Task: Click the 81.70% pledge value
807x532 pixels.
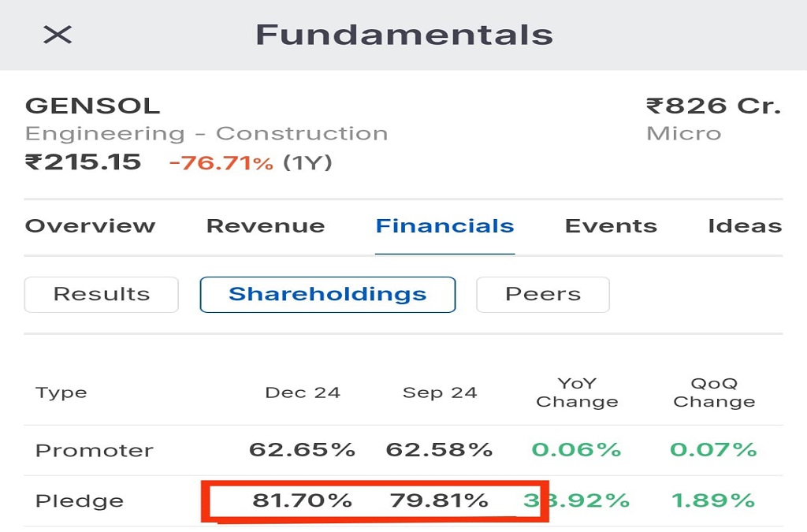Action: coord(302,500)
